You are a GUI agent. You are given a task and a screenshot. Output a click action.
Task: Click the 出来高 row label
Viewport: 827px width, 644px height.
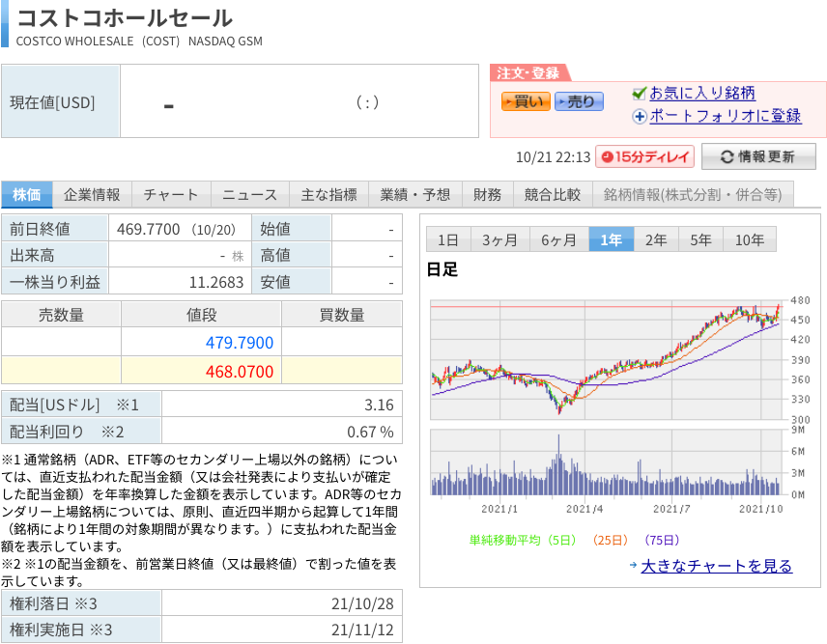pos(55,255)
